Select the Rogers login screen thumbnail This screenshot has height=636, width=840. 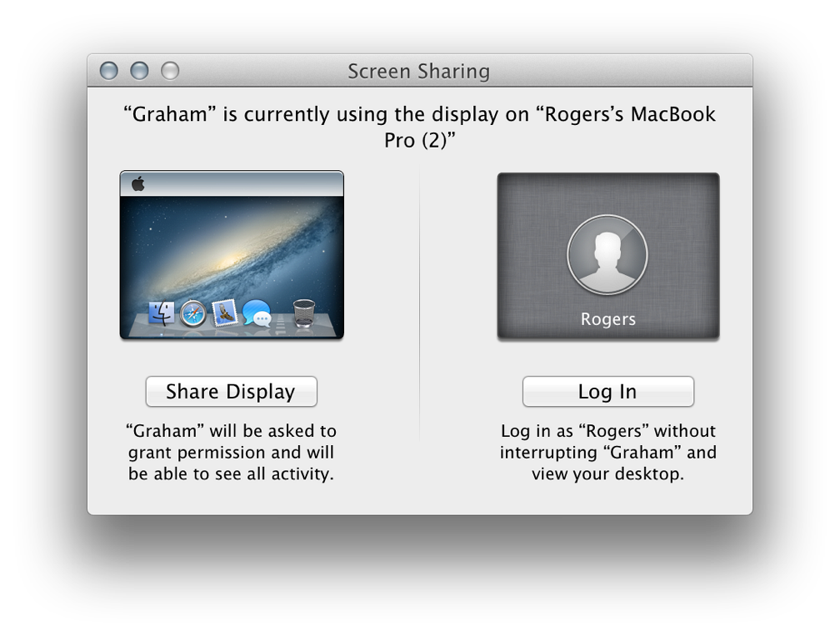(x=608, y=256)
